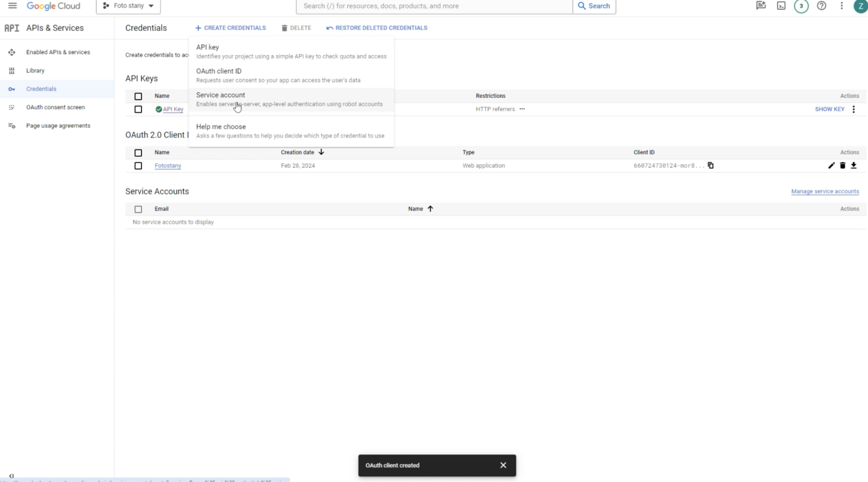Click the Client ID column header

(644, 152)
